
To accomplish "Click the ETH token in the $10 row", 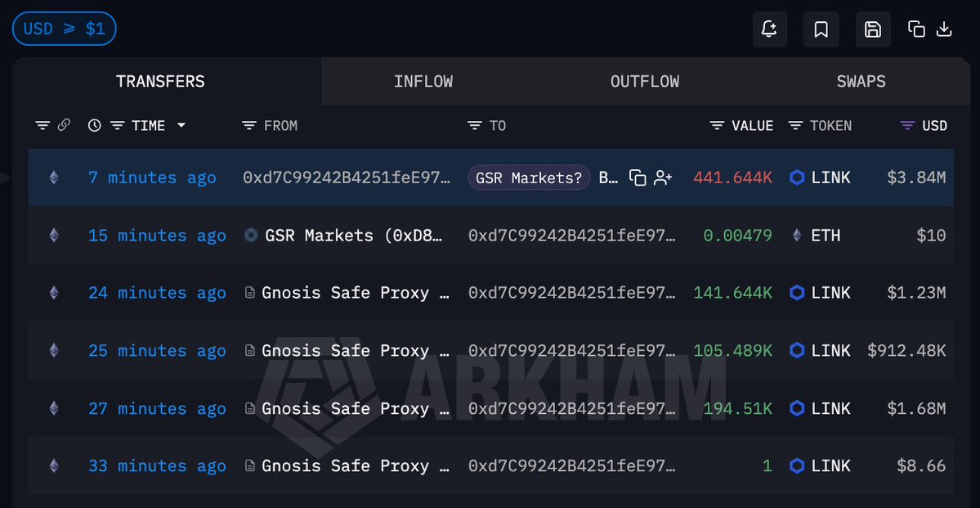I will point(818,236).
